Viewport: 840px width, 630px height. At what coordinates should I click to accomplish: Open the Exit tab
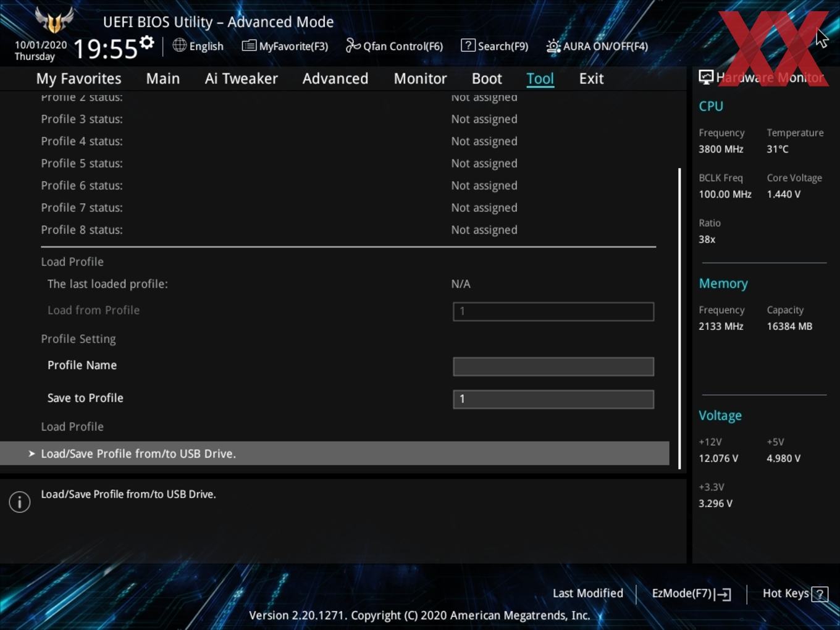[x=591, y=78]
